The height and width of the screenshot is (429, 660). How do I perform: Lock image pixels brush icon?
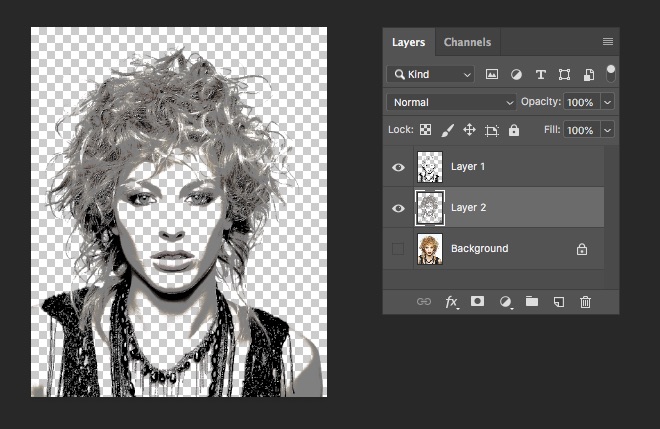point(447,130)
